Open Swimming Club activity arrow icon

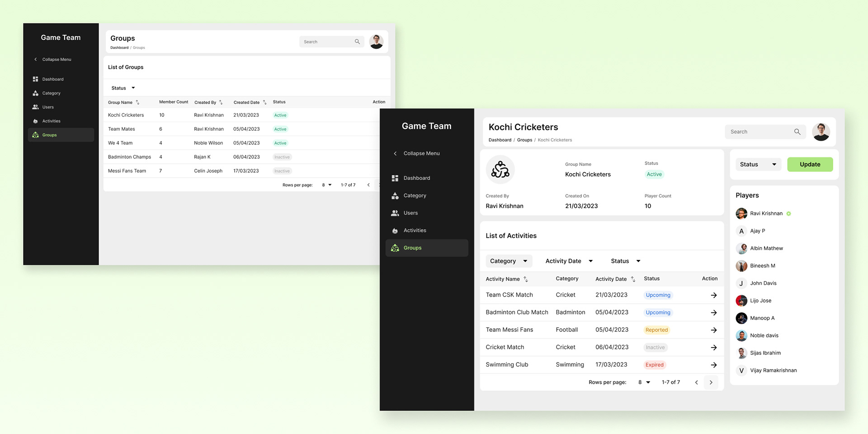[713, 365]
